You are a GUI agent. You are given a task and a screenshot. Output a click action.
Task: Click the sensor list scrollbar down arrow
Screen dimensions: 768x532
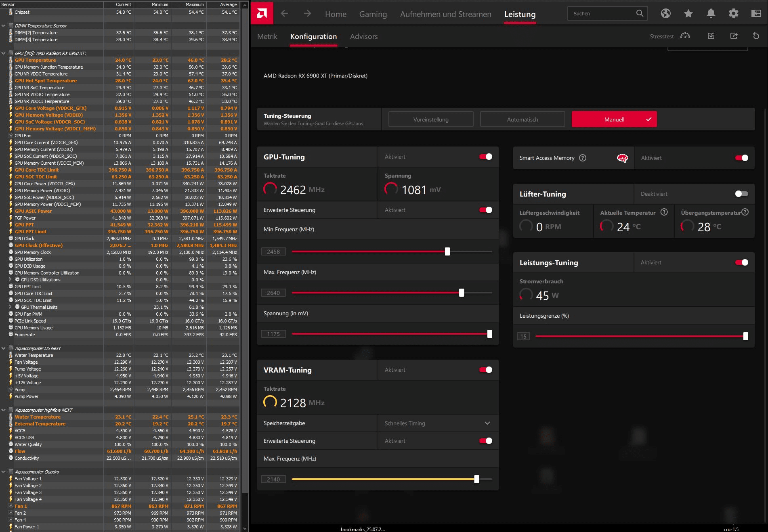coord(245,528)
